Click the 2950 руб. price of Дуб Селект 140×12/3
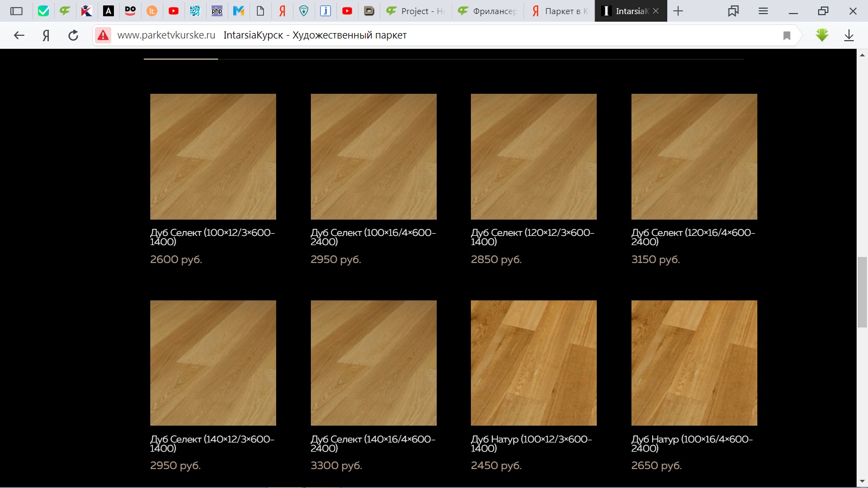 (x=176, y=466)
